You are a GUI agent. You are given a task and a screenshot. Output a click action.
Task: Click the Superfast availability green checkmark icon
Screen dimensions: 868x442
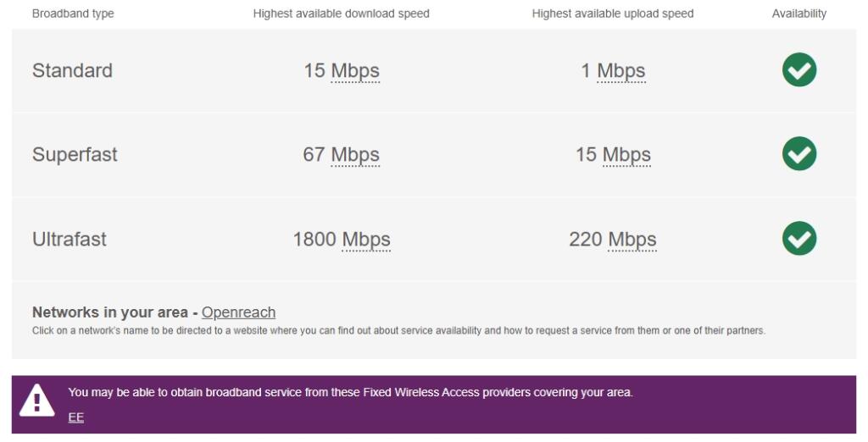click(798, 154)
